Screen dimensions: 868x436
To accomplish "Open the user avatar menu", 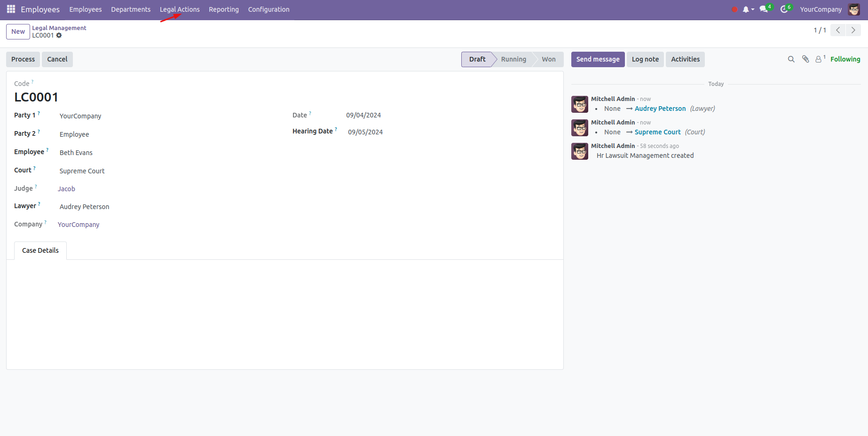I will (x=853, y=9).
